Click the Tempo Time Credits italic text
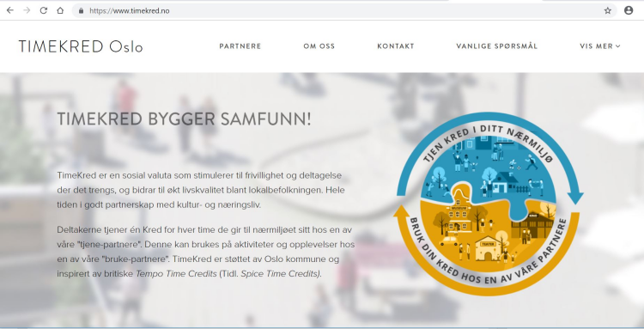644x329 pixels. pyautogui.click(x=176, y=273)
